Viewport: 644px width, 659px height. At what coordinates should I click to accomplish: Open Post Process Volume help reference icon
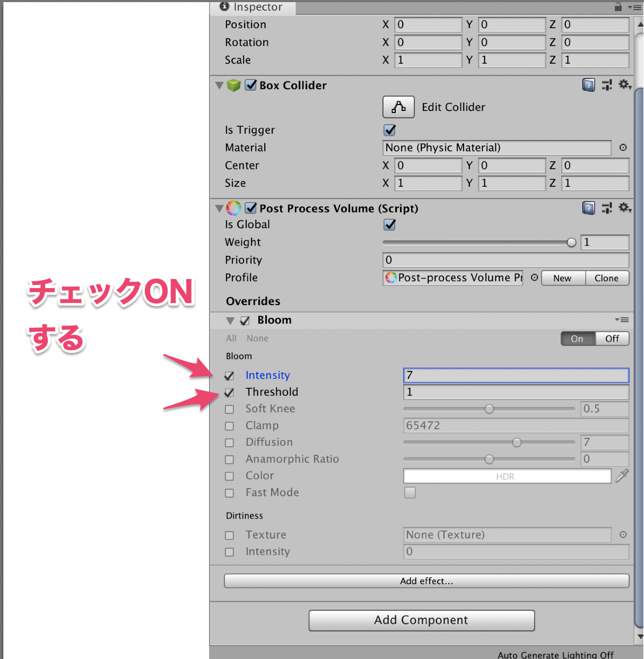coord(588,208)
